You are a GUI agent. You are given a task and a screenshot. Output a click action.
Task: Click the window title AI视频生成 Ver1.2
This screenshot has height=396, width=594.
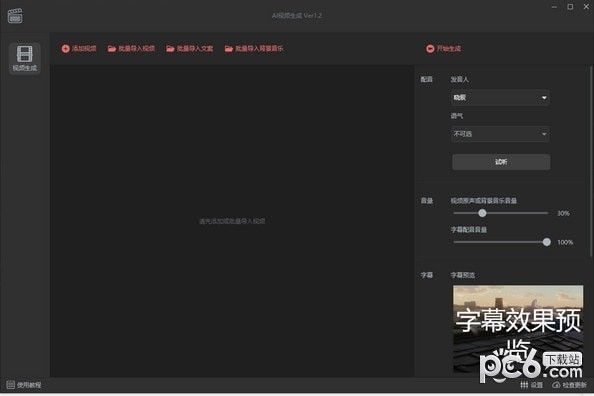tap(297, 16)
